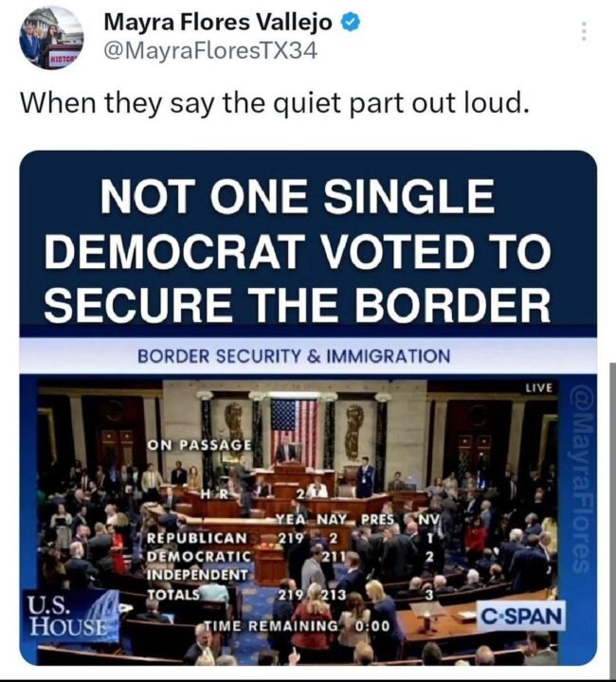Visit the @MayraFloresTX34 handle link
616x682 pixels.
(x=210, y=51)
